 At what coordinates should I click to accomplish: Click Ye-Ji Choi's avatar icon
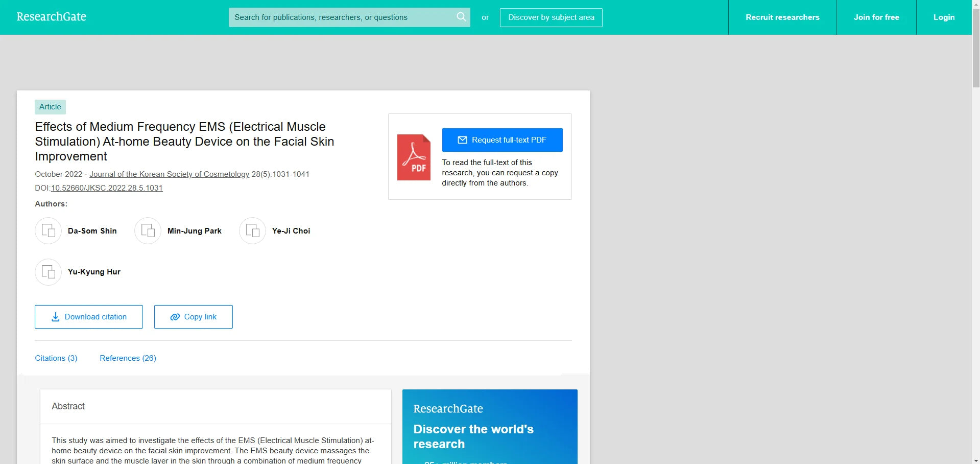pyautogui.click(x=253, y=231)
